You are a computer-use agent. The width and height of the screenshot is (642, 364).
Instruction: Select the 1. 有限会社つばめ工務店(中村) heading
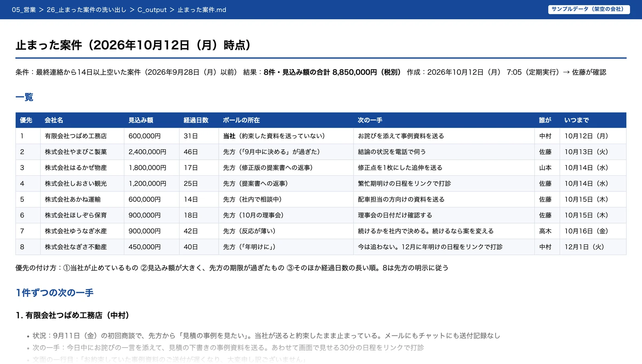73,315
